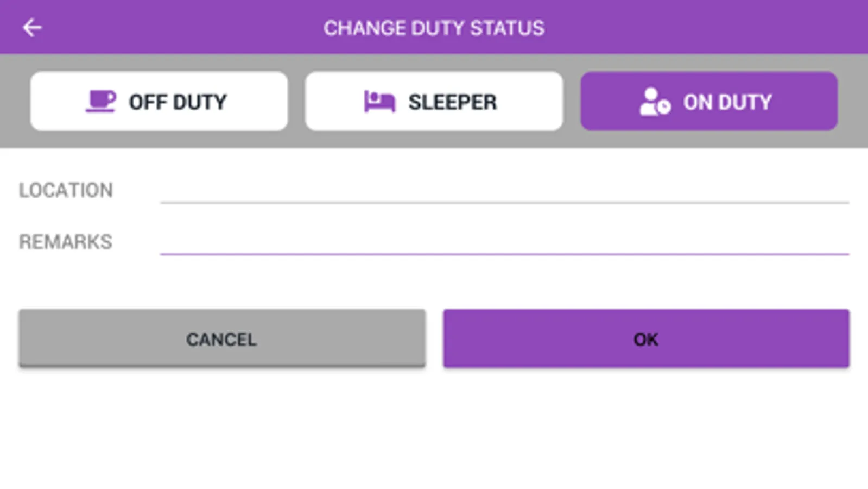This screenshot has height=489, width=868.
Task: Click the coffee cup Off Duty icon
Action: point(100,102)
